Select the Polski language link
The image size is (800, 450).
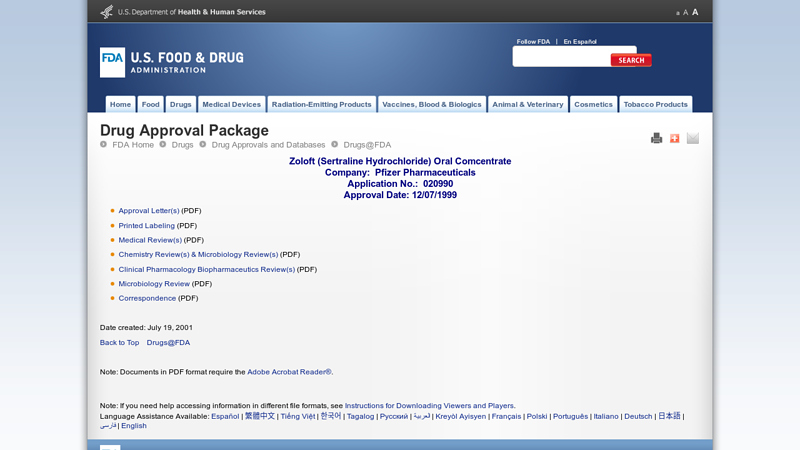click(x=537, y=416)
